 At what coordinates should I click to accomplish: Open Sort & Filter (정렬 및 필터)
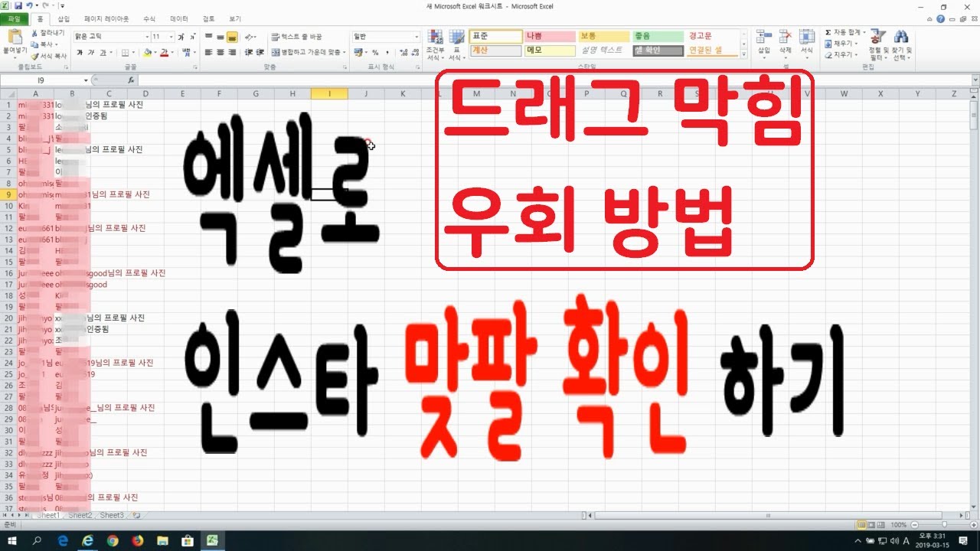878,46
